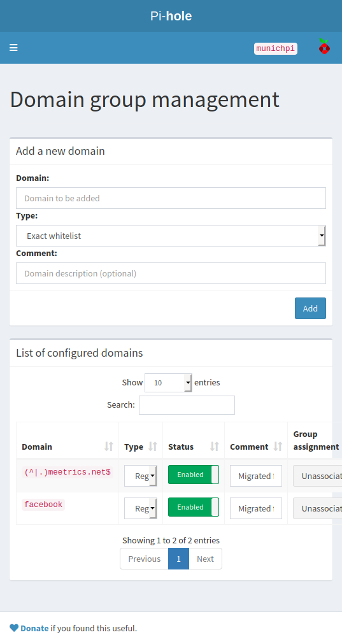Click the heart icon beside Donate
The width and height of the screenshot is (342, 644).
(x=14, y=628)
